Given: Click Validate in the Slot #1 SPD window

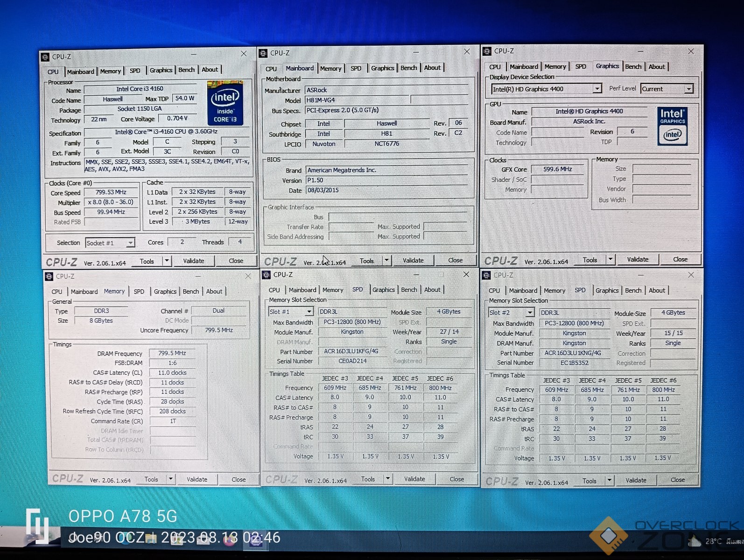Looking at the screenshot, I should [414, 479].
